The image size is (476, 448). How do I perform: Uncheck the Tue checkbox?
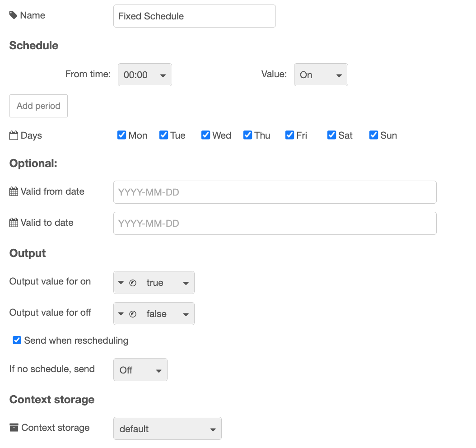(x=163, y=135)
